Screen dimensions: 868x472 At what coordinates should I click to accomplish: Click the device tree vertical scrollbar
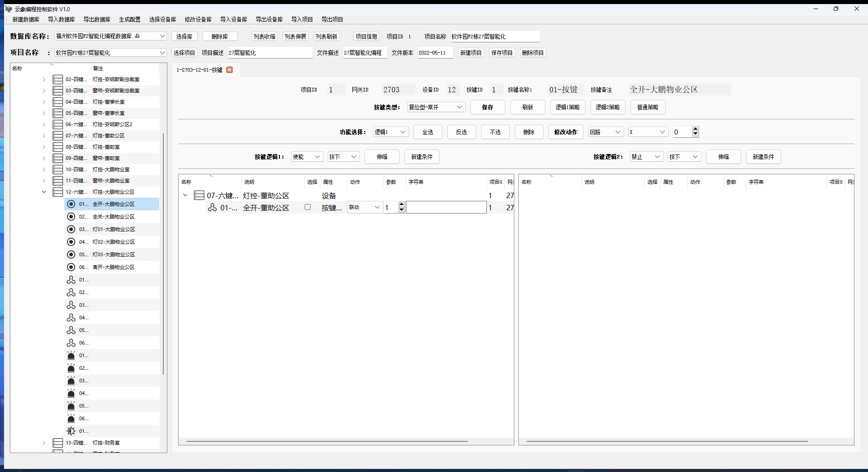[x=163, y=253]
